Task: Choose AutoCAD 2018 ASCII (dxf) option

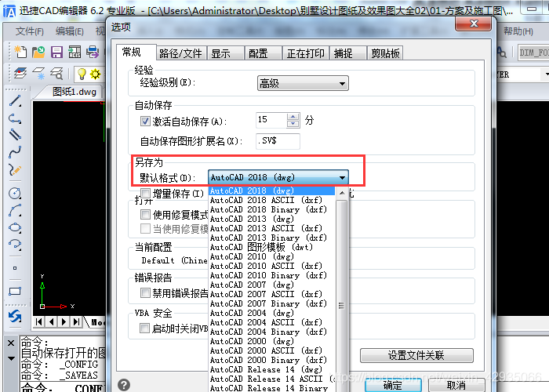Action: click(271, 200)
